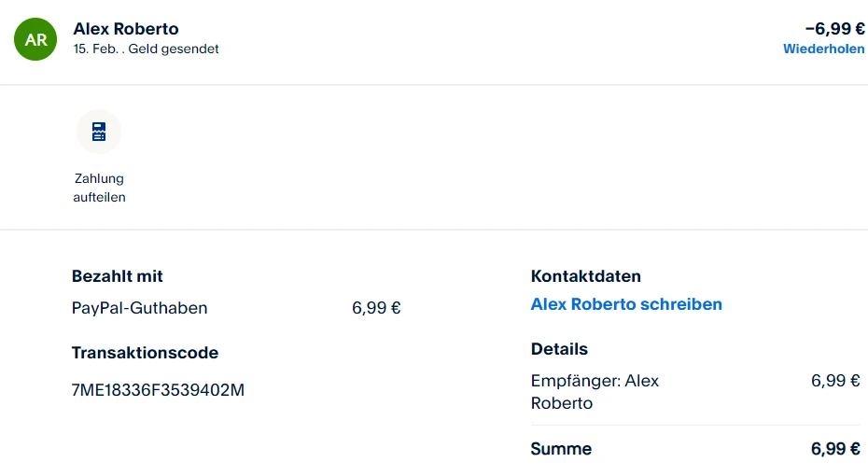The height and width of the screenshot is (476, 868).
Task: Click the green AR avatar circle
Action: (36, 39)
